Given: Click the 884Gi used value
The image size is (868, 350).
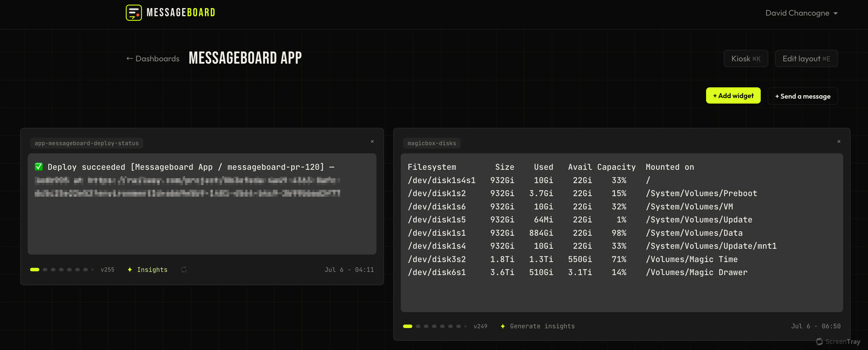Looking at the screenshot, I should (541, 233).
